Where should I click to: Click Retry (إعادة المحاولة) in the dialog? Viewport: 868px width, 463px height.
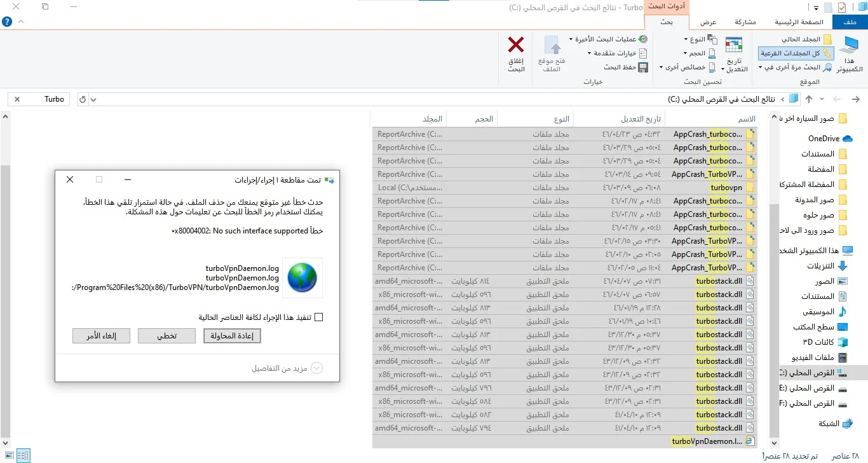[x=232, y=336]
